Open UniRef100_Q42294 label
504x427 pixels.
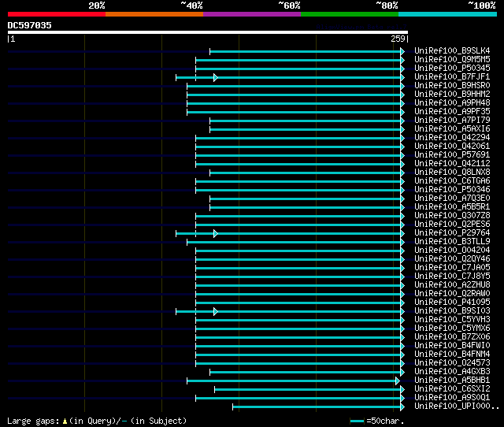click(452, 138)
